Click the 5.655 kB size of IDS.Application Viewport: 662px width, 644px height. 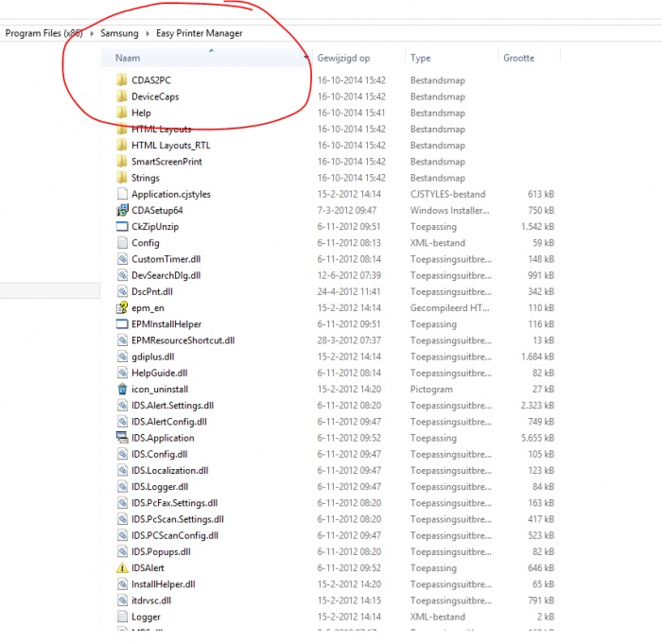click(x=537, y=438)
